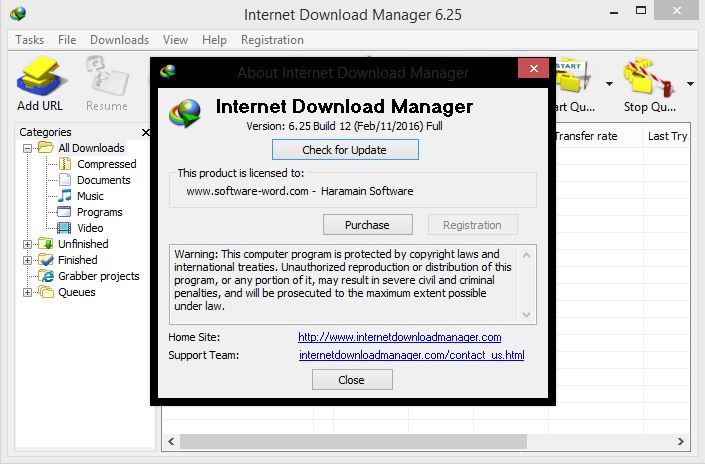Select the Programs category label

point(99,212)
